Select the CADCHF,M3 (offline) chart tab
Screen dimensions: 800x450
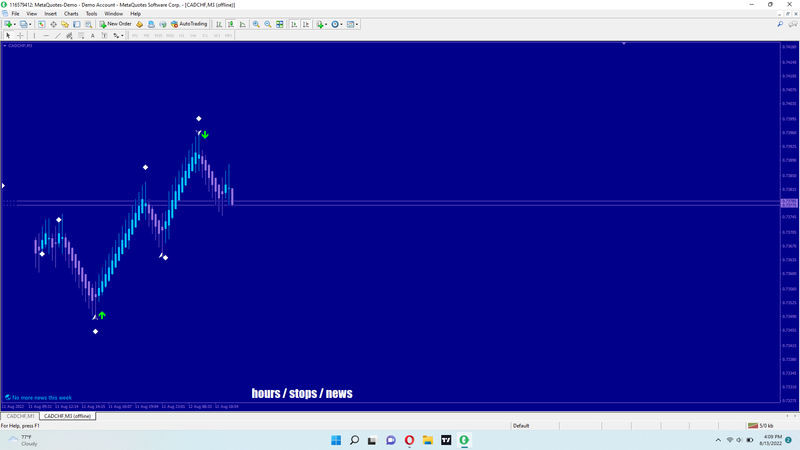67,416
